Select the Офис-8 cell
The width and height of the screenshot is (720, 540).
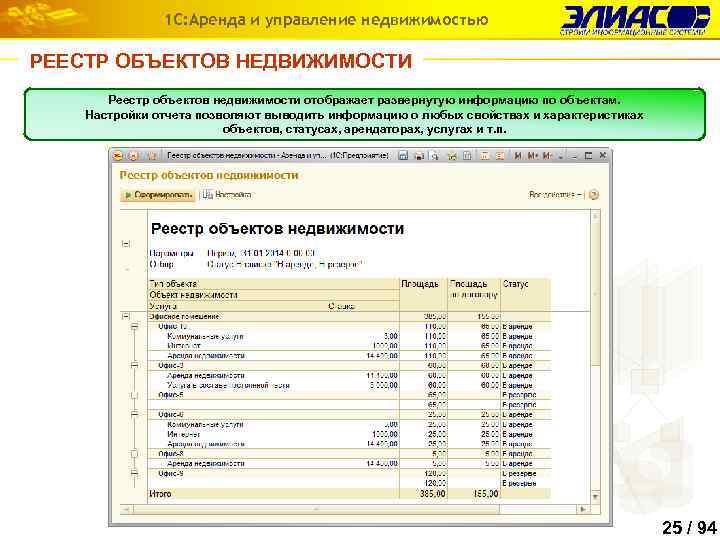274,454
